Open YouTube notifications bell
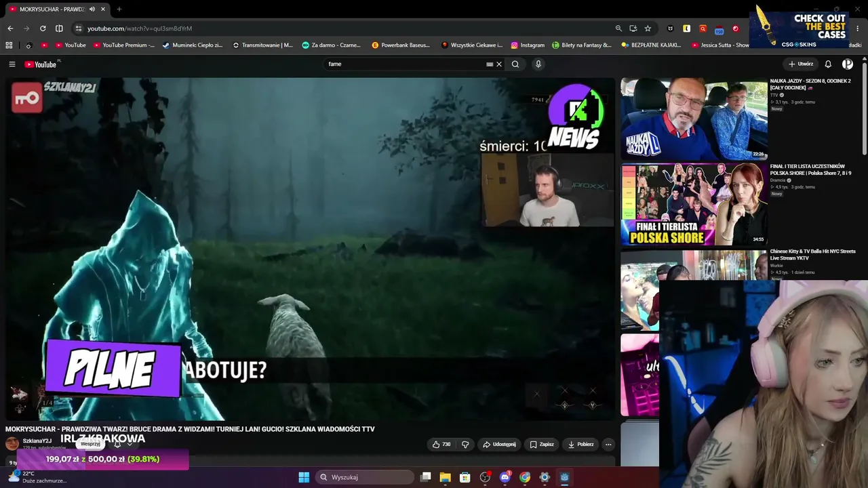The image size is (868, 488). pyautogui.click(x=828, y=64)
